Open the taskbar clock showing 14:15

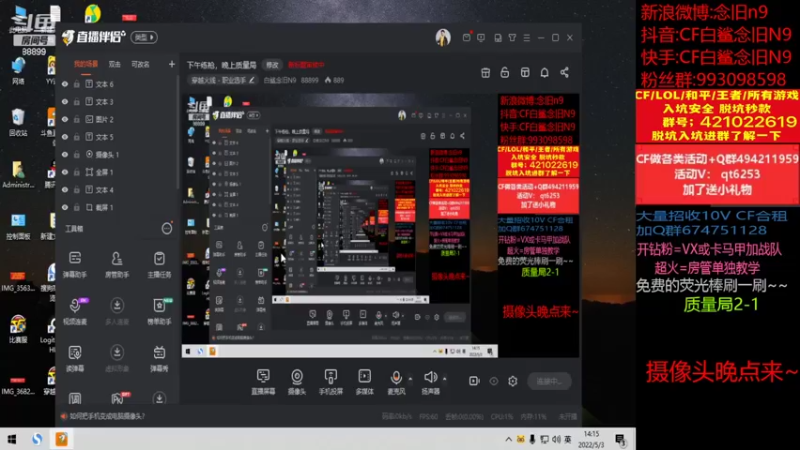click(x=591, y=439)
